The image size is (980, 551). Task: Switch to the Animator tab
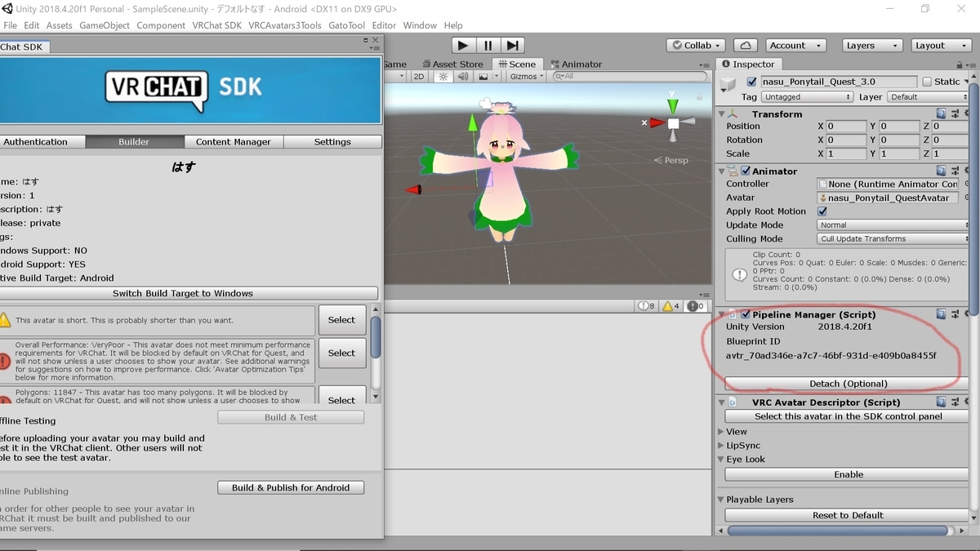(x=576, y=64)
